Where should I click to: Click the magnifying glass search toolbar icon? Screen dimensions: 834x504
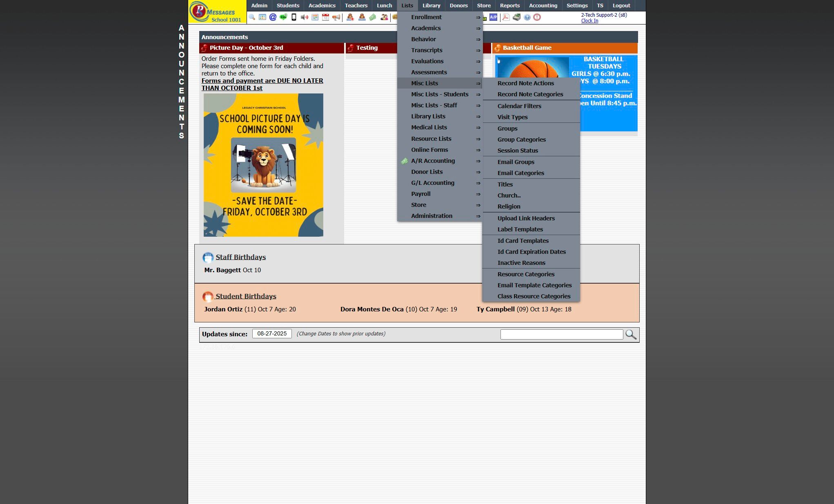[x=252, y=17]
